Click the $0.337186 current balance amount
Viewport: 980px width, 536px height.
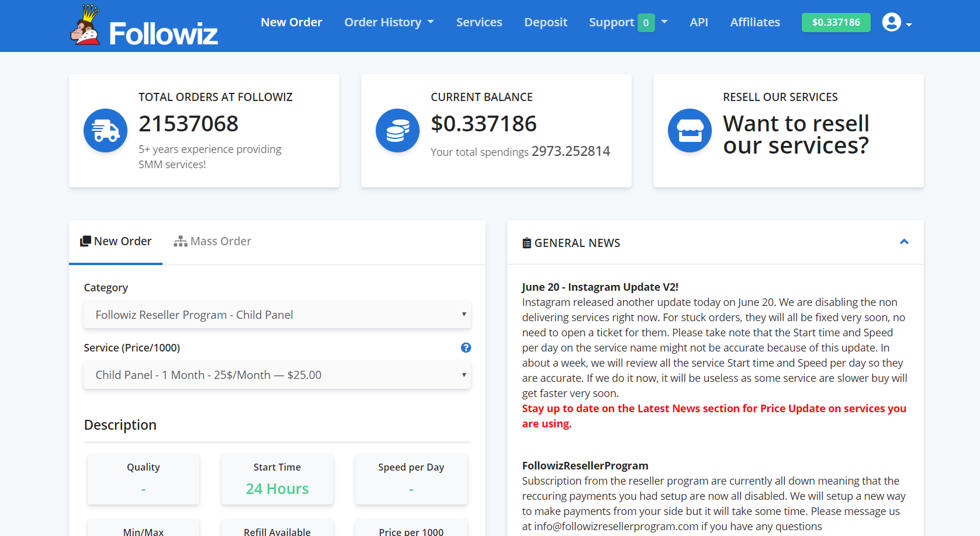coord(483,124)
